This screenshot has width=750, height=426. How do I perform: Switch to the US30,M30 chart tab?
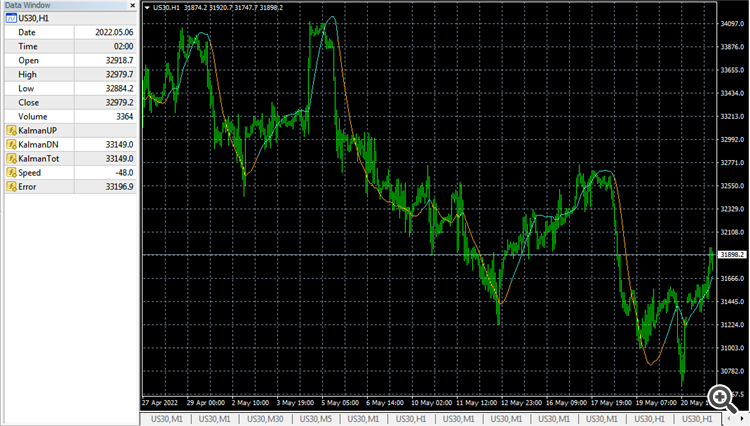(265, 419)
